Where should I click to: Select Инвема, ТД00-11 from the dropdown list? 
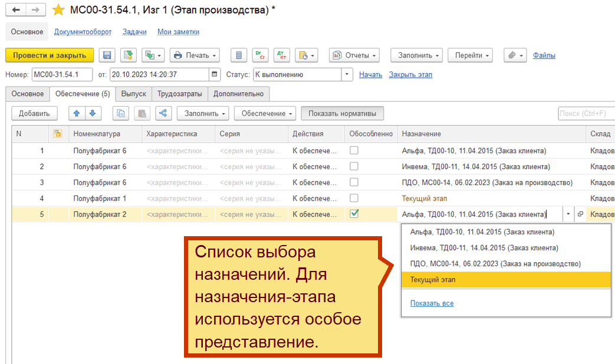[506, 247]
